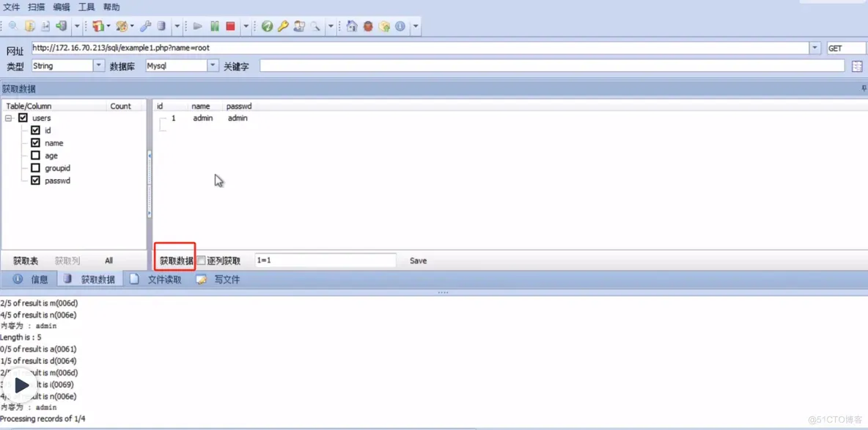The image size is (868, 430).
Task: Click the yellow box update icon
Action: (385, 26)
